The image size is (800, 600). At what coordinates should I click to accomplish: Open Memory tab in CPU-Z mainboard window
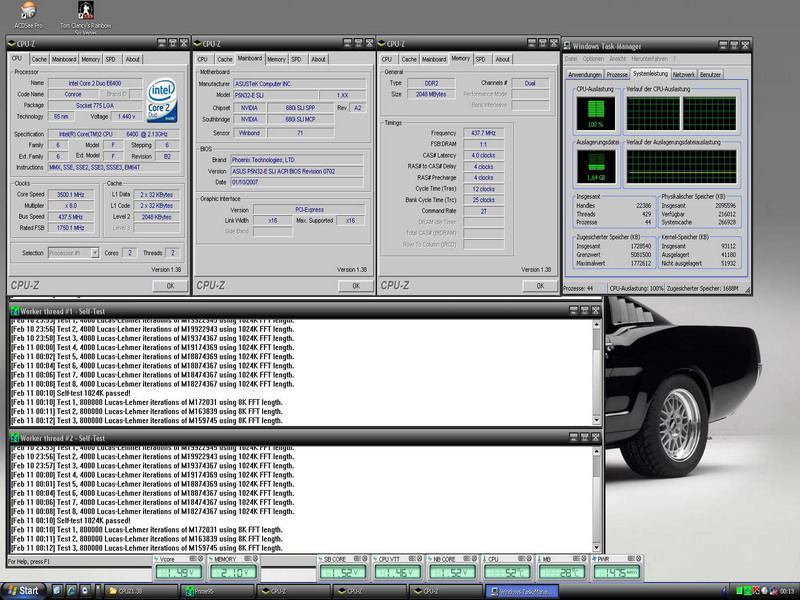click(x=277, y=59)
